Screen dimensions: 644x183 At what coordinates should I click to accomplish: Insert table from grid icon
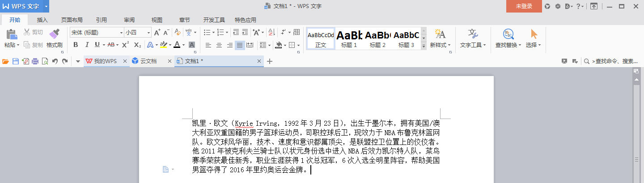click(x=296, y=32)
